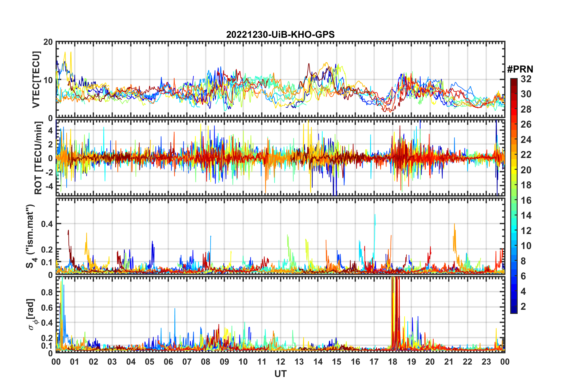Click the UT x-axis label
This screenshot has width=561, height=392.
point(280,374)
